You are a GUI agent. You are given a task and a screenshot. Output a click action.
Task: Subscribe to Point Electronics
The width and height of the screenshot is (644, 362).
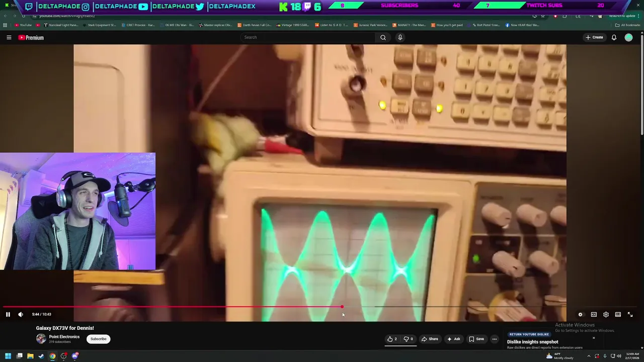coord(99,339)
